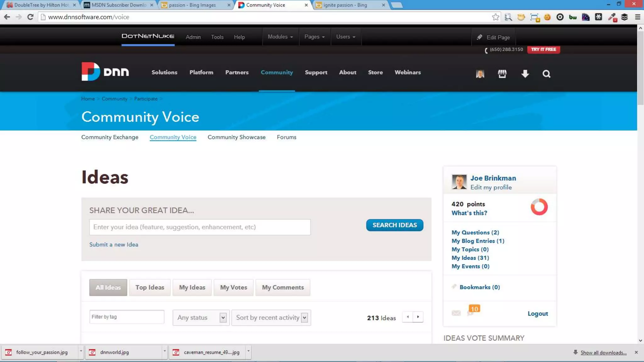Switch to the Top Ideas tab
This screenshot has height=362, width=644.
coord(150,287)
